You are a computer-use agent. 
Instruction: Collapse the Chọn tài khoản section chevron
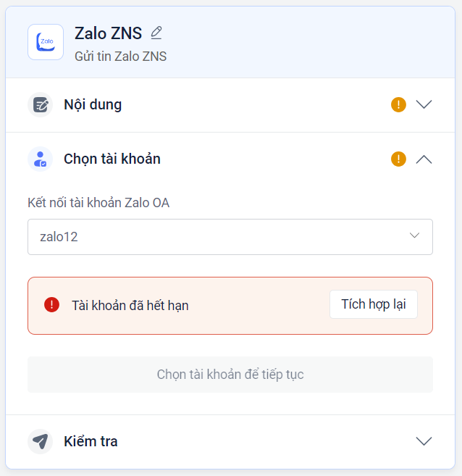pos(424,159)
